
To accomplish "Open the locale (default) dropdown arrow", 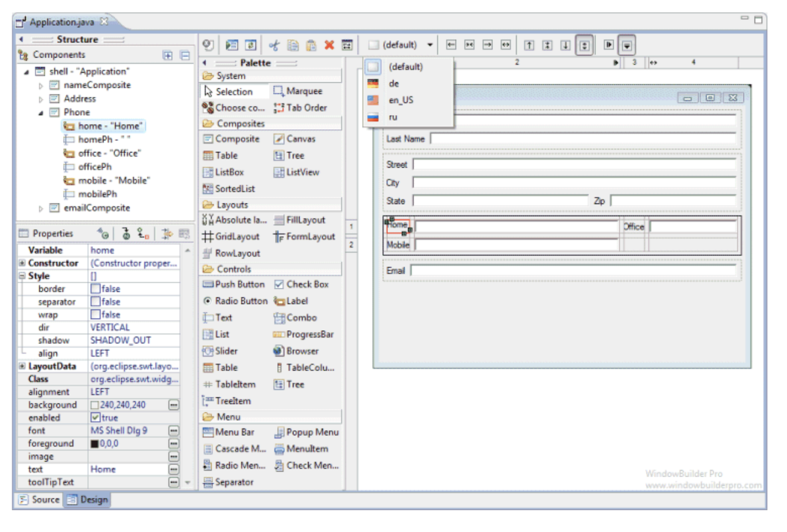I will [430, 45].
